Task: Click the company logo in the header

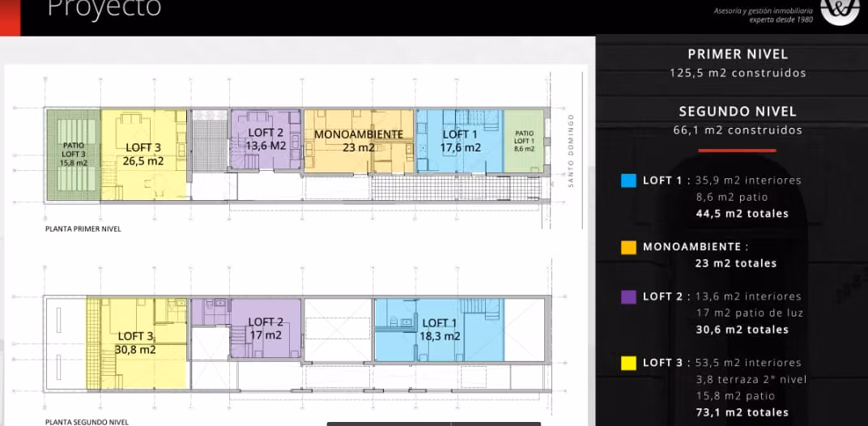Action: [840, 13]
